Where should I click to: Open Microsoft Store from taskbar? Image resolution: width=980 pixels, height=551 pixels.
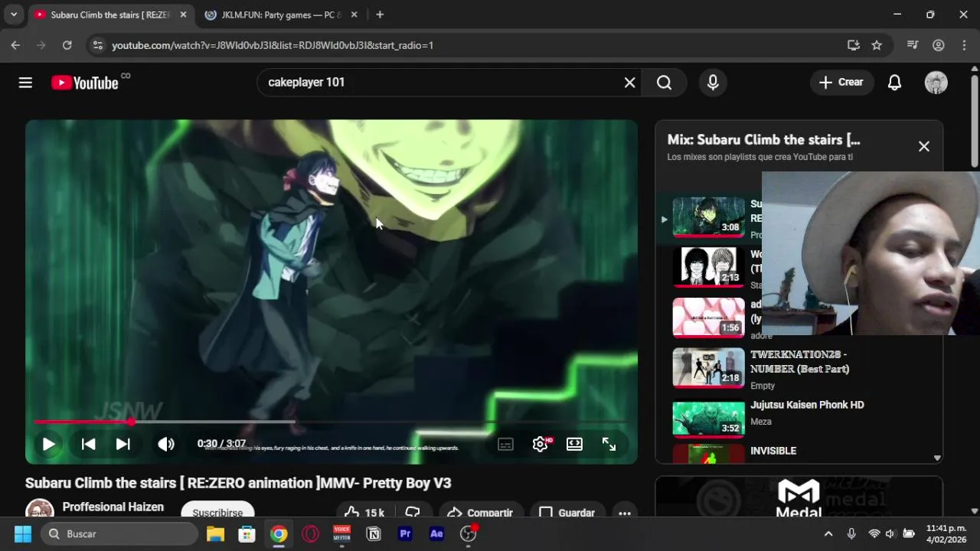click(x=247, y=533)
